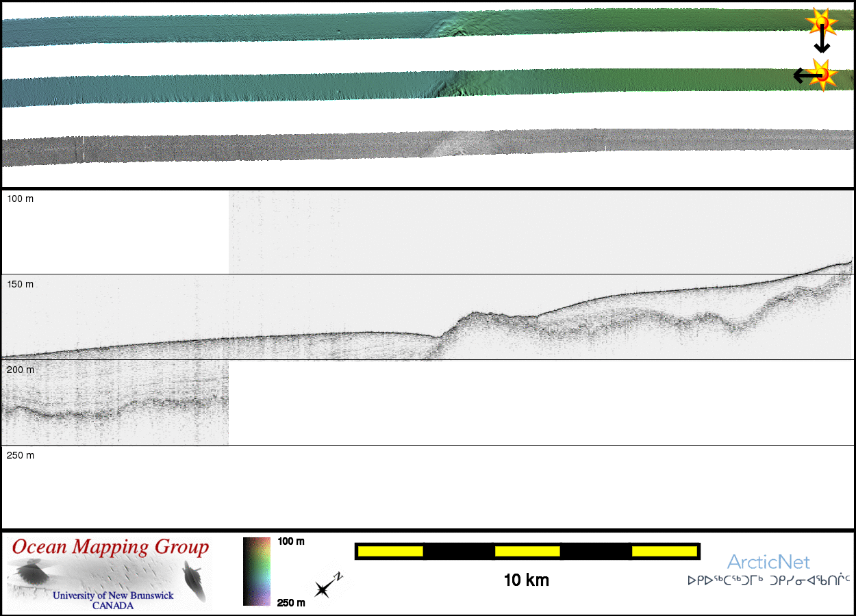Click the 100 m label beside the color legend
The height and width of the screenshot is (616, 856).
tap(291, 541)
